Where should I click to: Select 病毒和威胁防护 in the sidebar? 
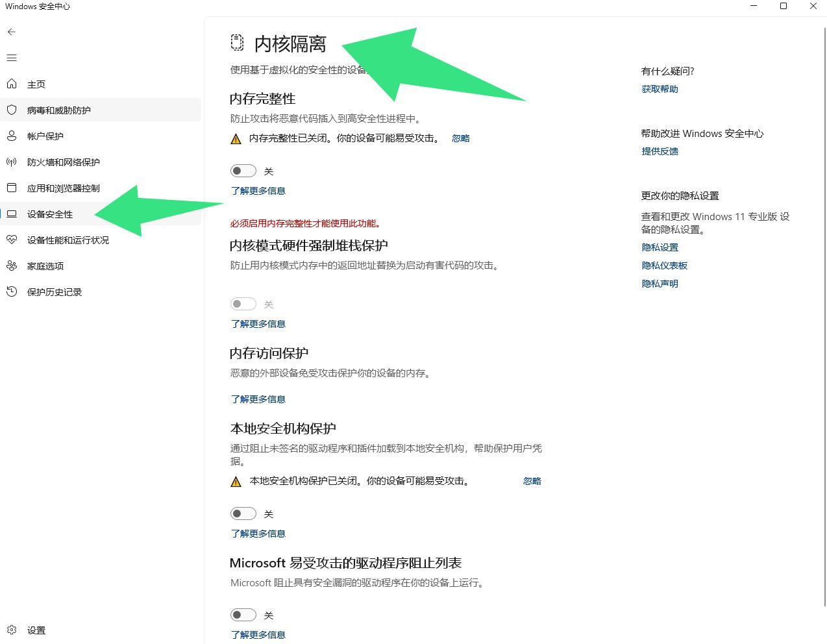click(101, 110)
